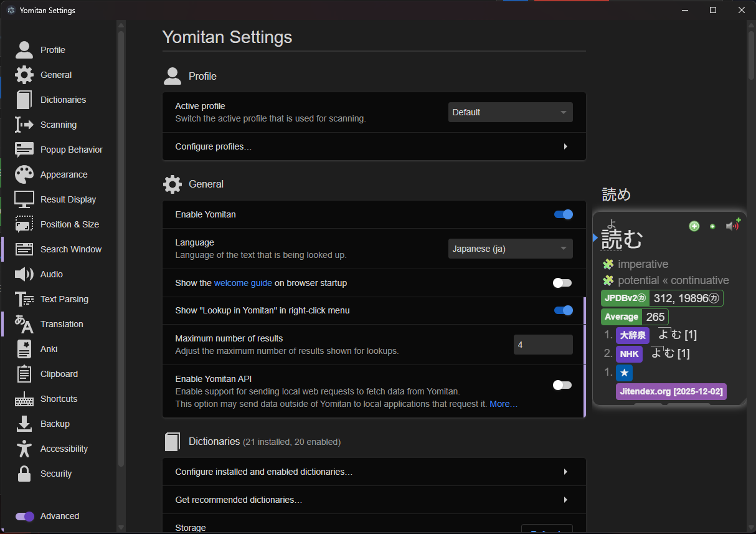Select the Appearance palette icon

click(x=24, y=174)
